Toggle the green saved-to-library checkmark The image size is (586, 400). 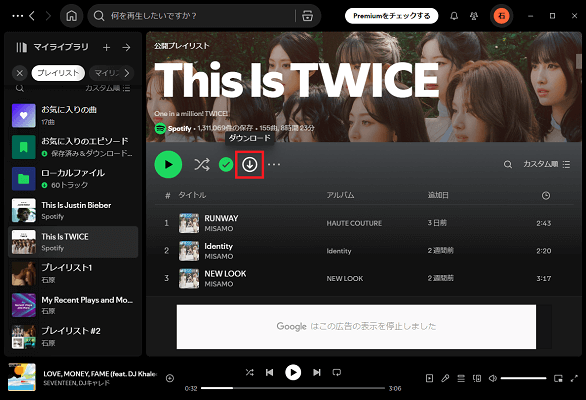tap(226, 164)
